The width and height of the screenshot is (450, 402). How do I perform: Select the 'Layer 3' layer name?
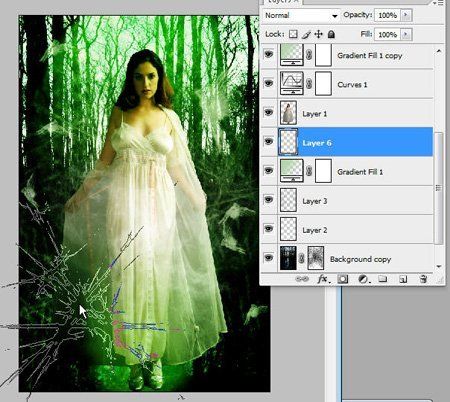pyautogui.click(x=315, y=201)
